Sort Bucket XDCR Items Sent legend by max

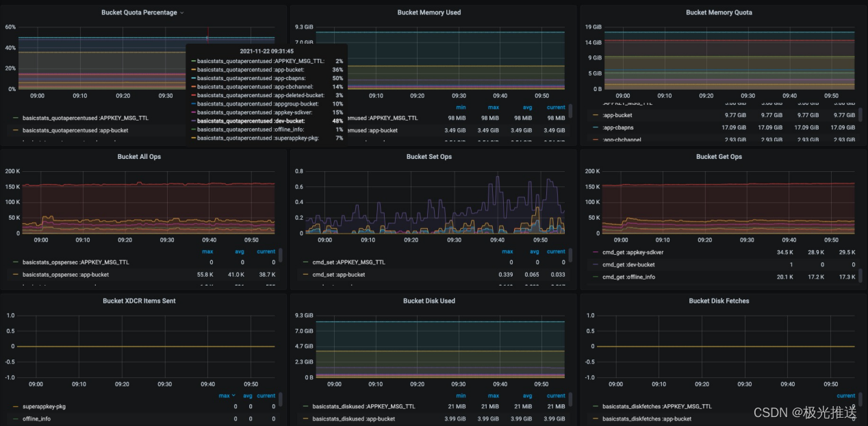coord(227,395)
